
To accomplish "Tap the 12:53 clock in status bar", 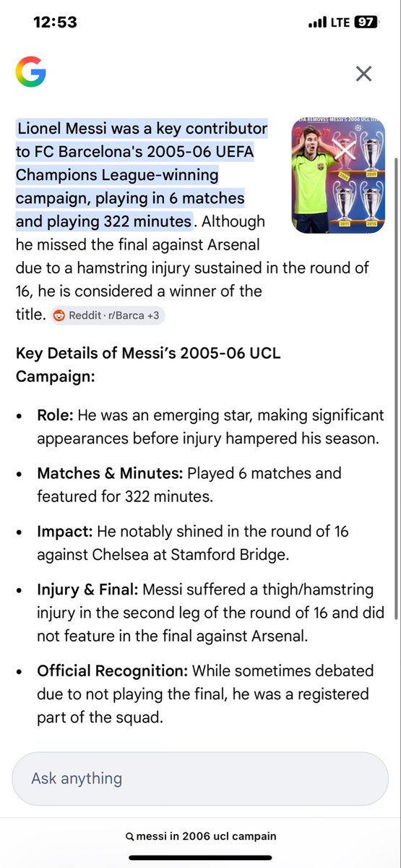I will coord(55,22).
